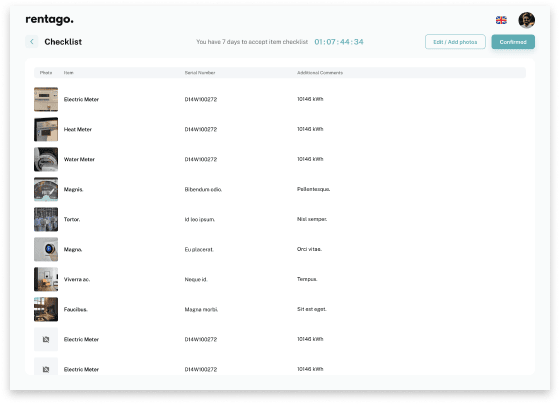This screenshot has height=405, width=560.
Task: Click the rentago logo
Action: pyautogui.click(x=49, y=19)
